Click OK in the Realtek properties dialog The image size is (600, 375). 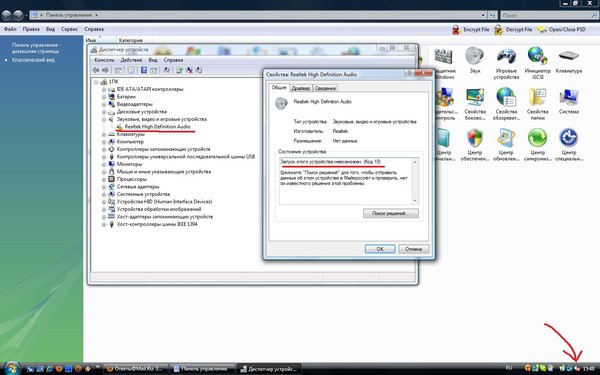tap(380, 249)
